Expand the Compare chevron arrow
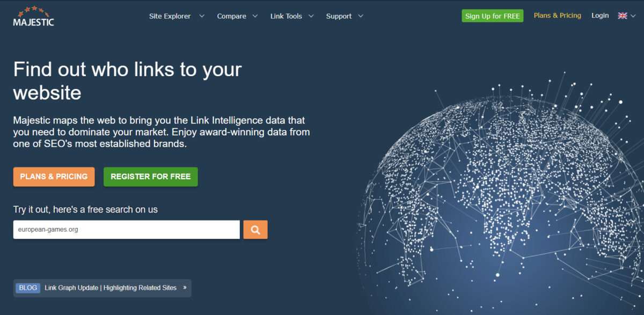Viewport: 644px width, 315px height. click(255, 16)
